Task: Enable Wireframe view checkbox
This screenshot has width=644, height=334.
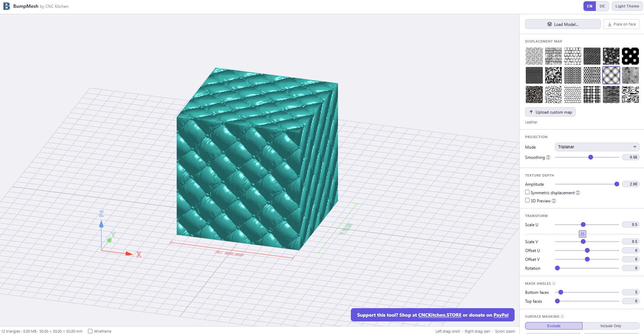Action: tap(90, 331)
